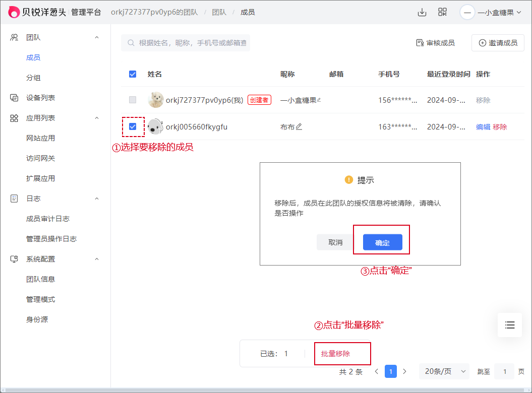Check the checkbox on the 创建者 row
Screen dimensions: 532x393
coord(133,99)
